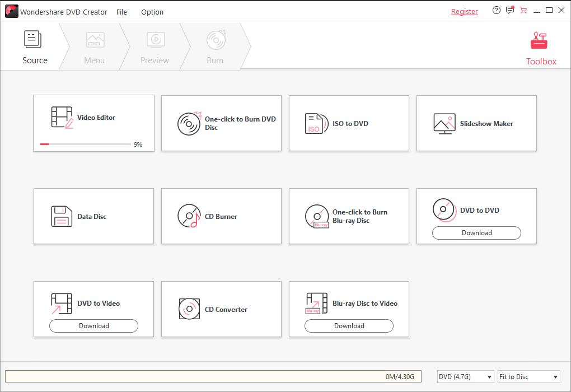Image resolution: width=571 pixels, height=392 pixels.
Task: Click the Source step document icon
Action: [33, 39]
